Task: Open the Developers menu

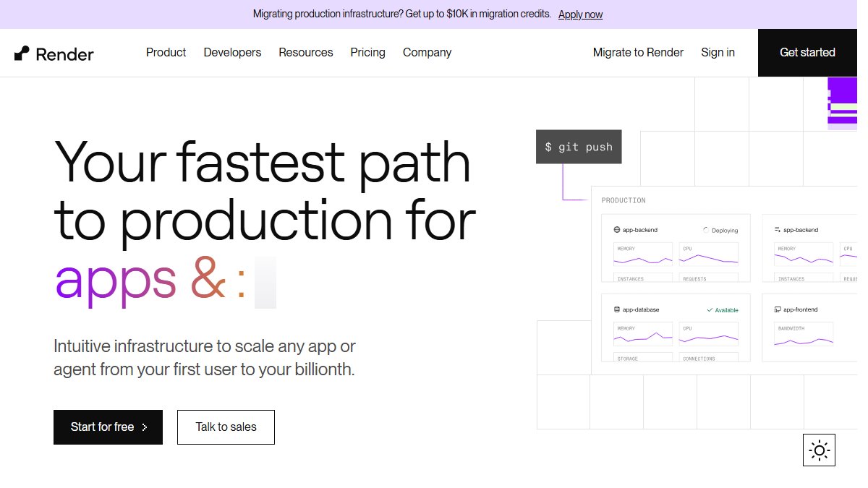Action: click(x=232, y=53)
